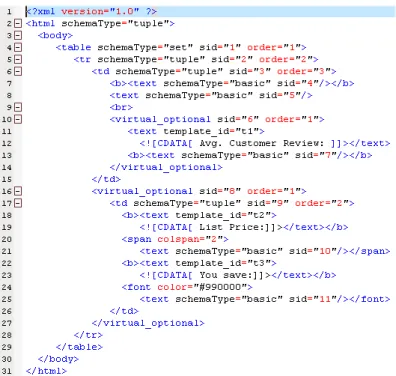
Task: Click the td tag with sid="9"
Action: (x=232, y=203)
